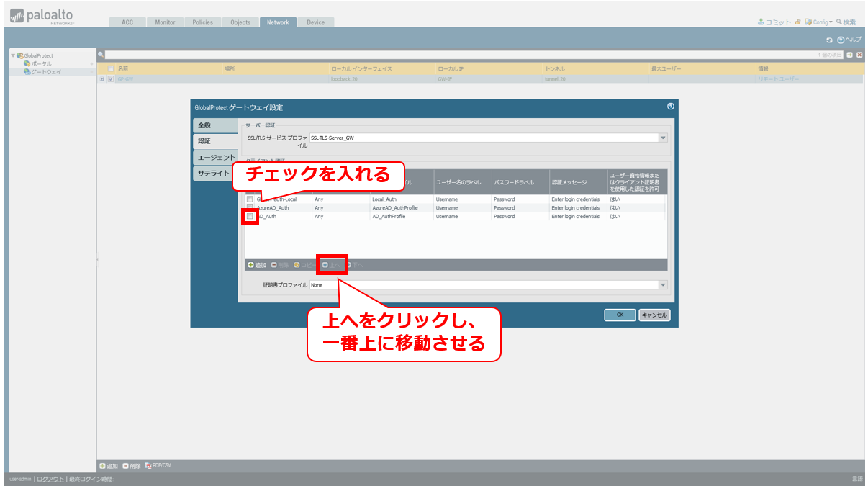Expand the GP-GW row plus icon
This screenshot has height=486, width=868.
tap(101, 79)
